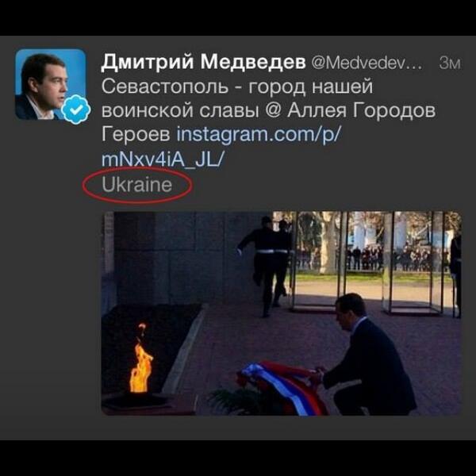Click the kneeling man in the photo
Image resolution: width=476 pixels, height=476 pixels.
point(369,355)
